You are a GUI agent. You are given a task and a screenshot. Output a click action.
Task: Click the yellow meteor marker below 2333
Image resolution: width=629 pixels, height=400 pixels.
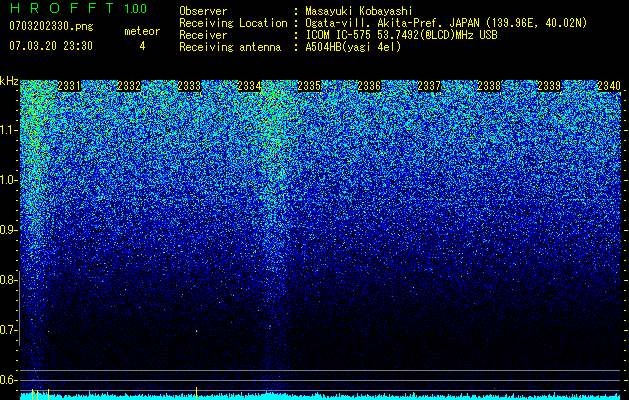coord(196,393)
